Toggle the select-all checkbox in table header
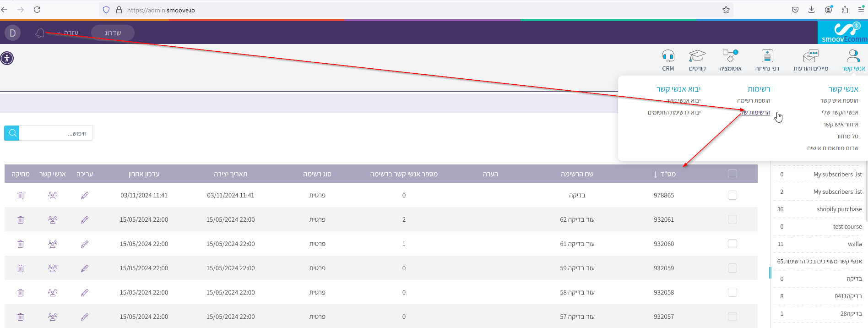The height and width of the screenshot is (328, 868). click(x=732, y=174)
